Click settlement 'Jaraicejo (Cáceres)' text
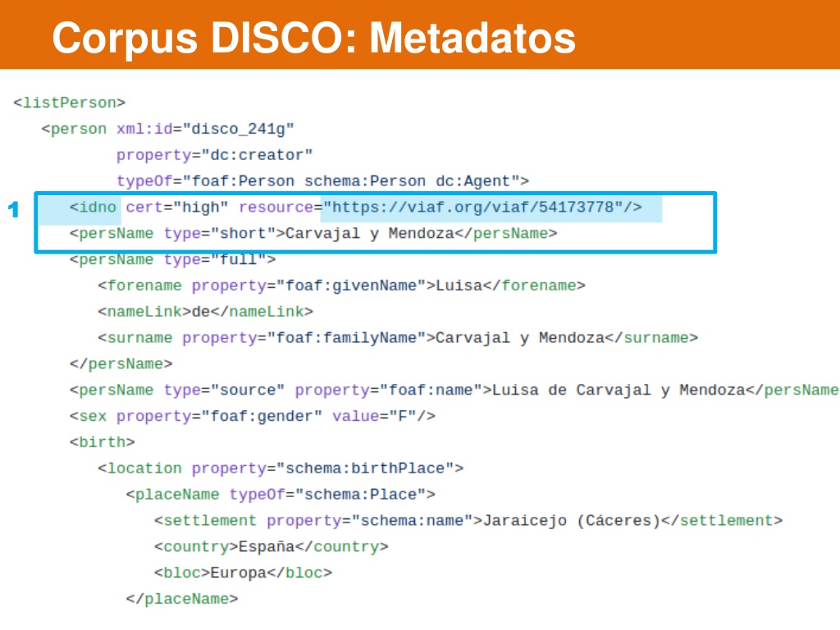Image resolution: width=840 pixels, height=630 pixels. click(572, 521)
